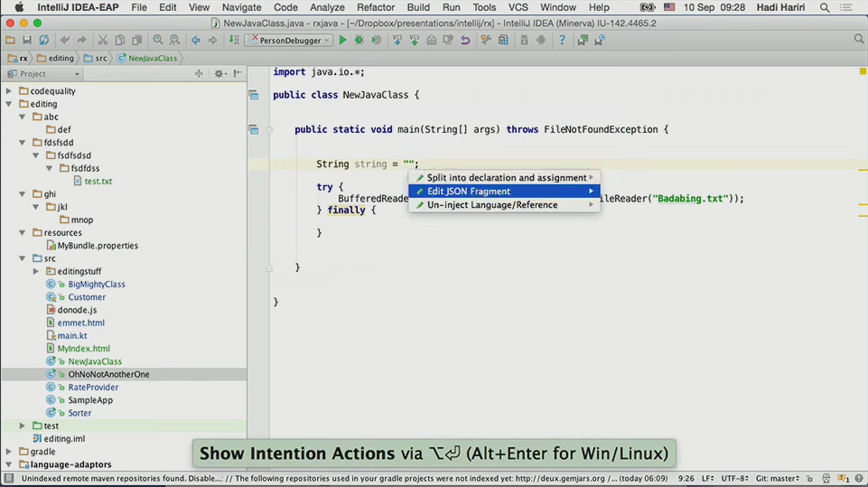Open the Project panel settings gear
The image size is (868, 487).
pos(219,74)
